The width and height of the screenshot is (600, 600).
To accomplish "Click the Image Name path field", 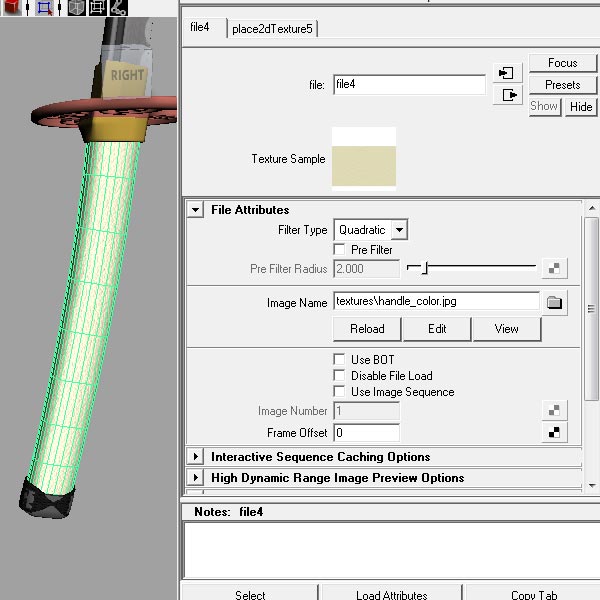I will pos(437,302).
